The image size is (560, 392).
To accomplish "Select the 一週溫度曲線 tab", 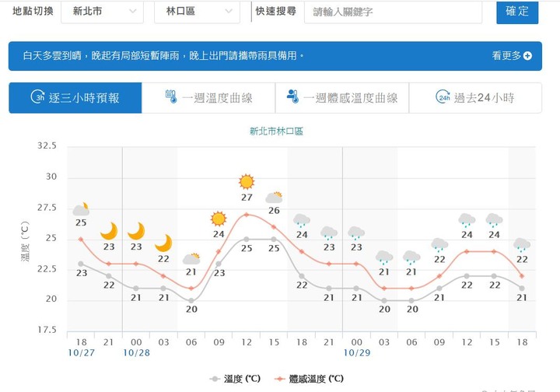I will (x=208, y=98).
